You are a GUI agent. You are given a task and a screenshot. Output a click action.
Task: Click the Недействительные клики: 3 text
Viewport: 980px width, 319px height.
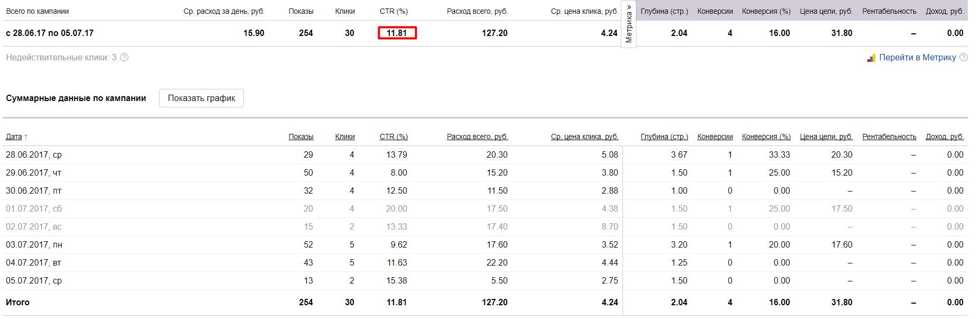tap(61, 57)
